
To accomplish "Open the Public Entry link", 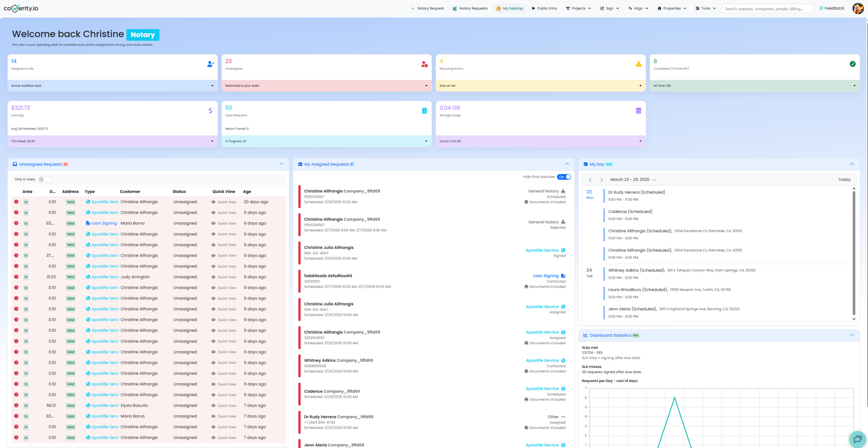I will point(545,8).
